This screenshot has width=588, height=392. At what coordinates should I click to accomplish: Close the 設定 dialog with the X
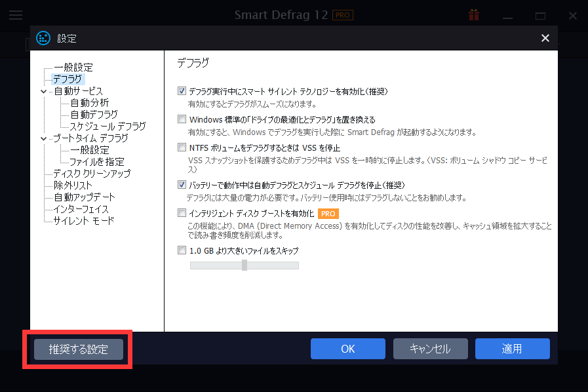[545, 38]
